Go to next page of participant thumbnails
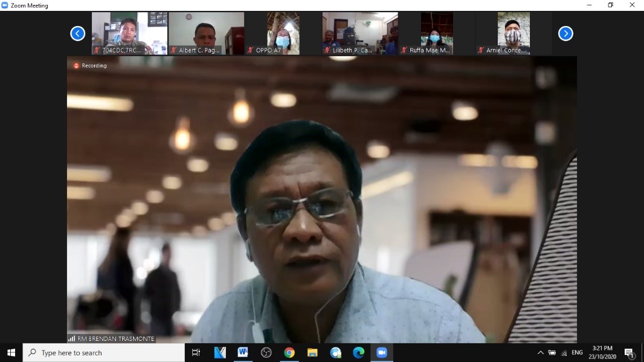The height and width of the screenshot is (362, 644). [565, 33]
